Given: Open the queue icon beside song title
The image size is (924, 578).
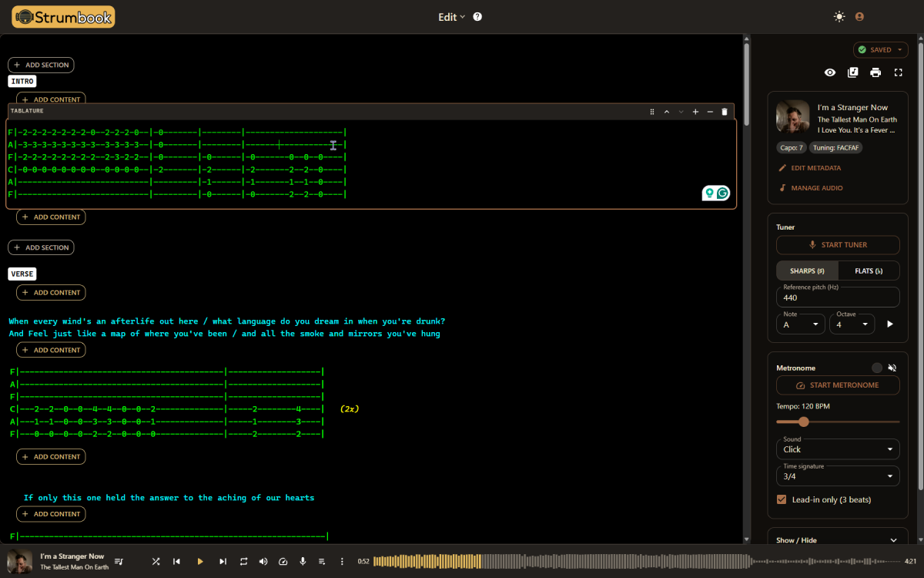Looking at the screenshot, I should click(x=119, y=562).
